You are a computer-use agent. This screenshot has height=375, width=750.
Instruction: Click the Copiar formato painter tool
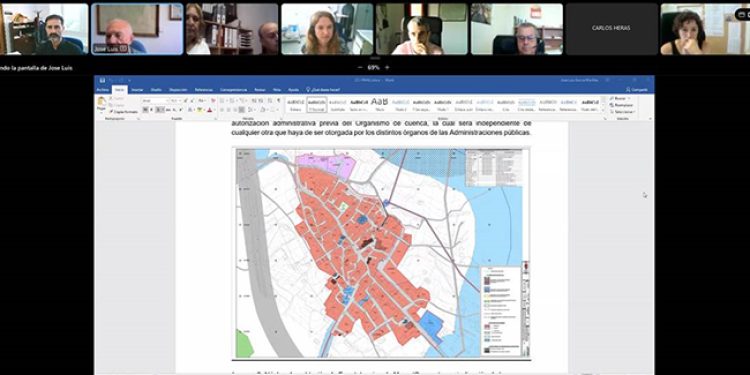[123, 112]
